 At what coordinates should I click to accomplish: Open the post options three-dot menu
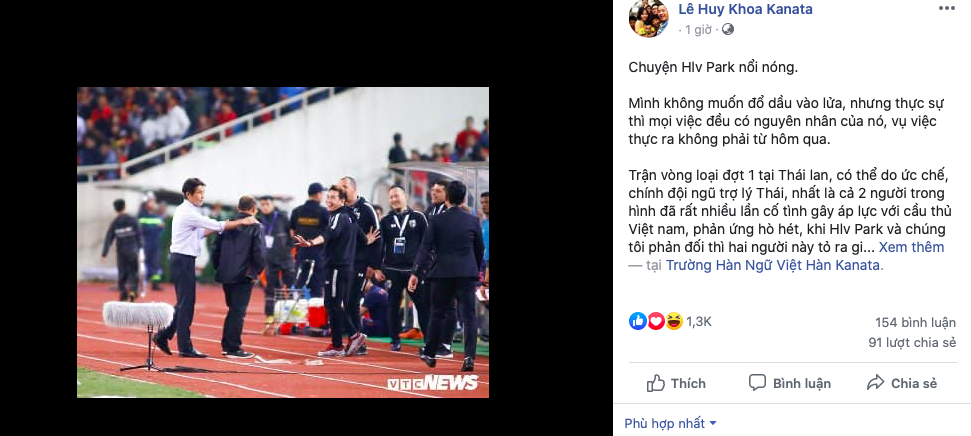pyautogui.click(x=947, y=8)
